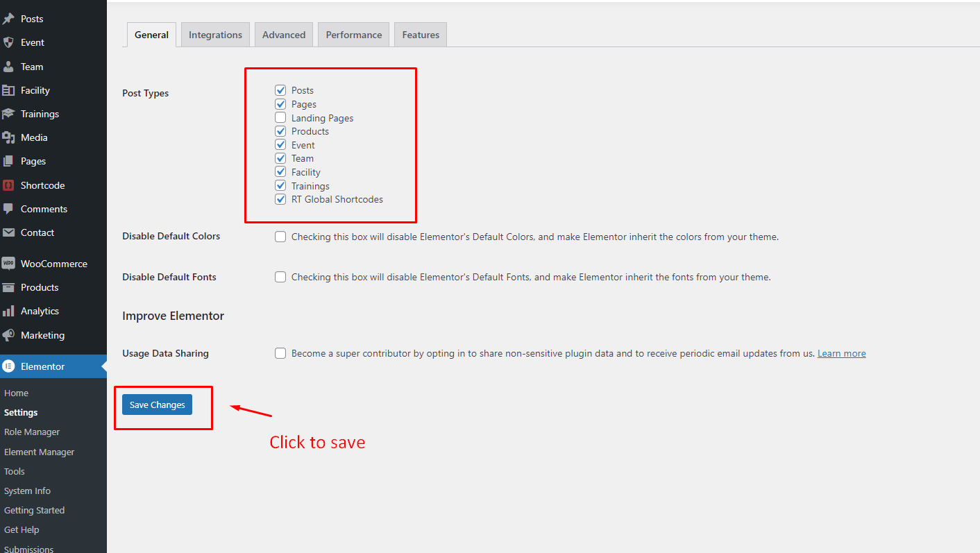Open Elementor Tools submenu item
This screenshot has width=980, height=553.
pos(15,471)
